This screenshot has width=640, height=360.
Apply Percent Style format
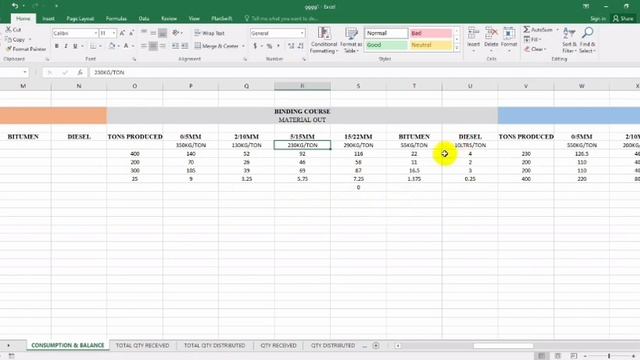tap(269, 46)
